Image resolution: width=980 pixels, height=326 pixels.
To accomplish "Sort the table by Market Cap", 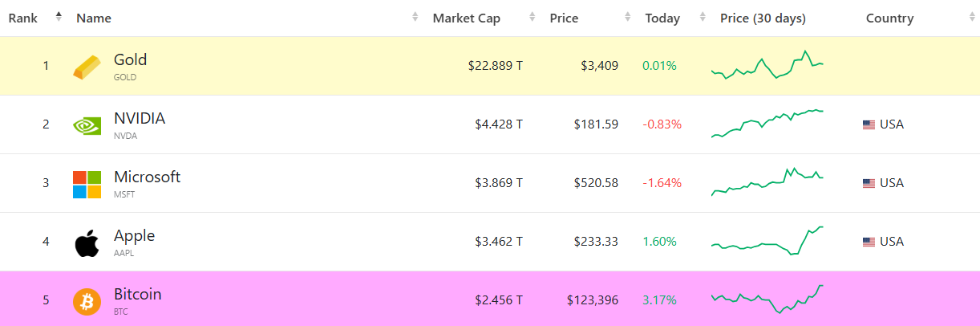I will [x=466, y=18].
